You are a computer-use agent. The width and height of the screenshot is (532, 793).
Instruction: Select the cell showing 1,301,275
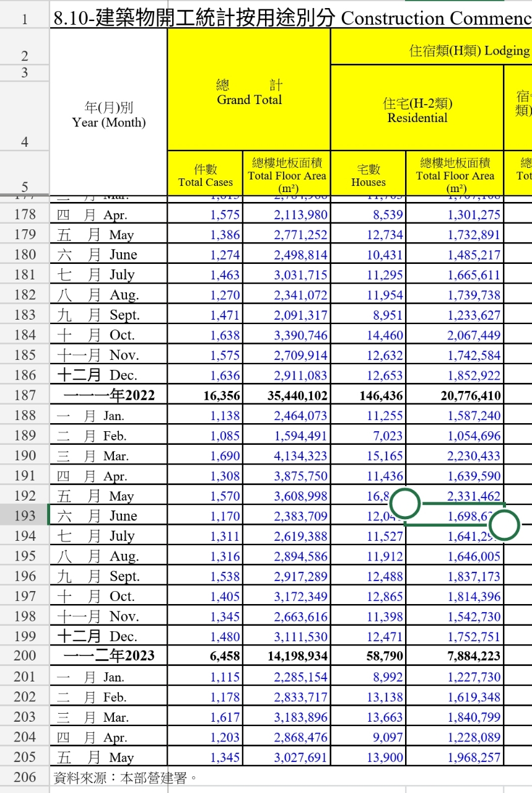(x=455, y=214)
